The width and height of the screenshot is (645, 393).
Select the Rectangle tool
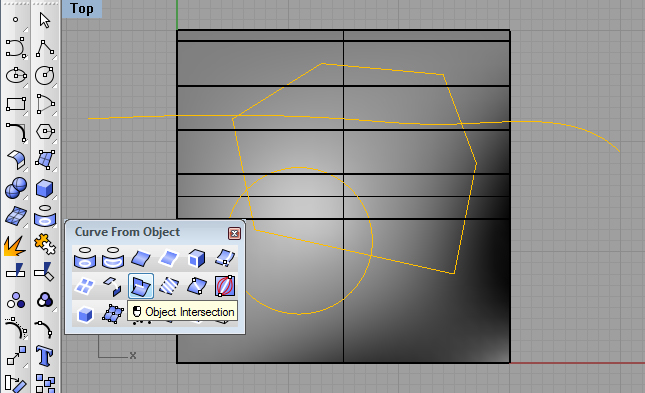[16, 104]
